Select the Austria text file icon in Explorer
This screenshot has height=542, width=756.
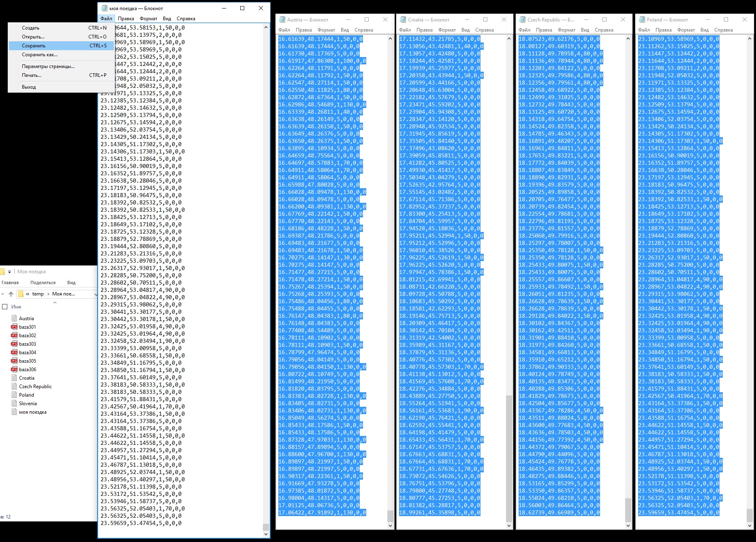click(x=14, y=319)
